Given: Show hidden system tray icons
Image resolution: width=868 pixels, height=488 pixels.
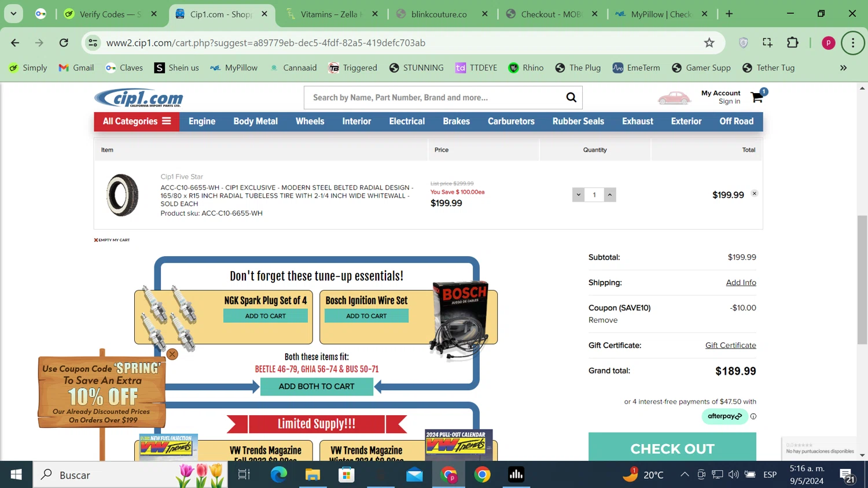Looking at the screenshot, I should click(685, 475).
